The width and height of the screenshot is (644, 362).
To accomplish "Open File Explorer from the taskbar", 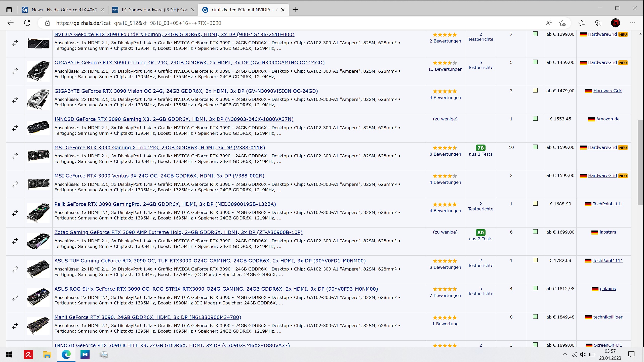I will [47, 354].
